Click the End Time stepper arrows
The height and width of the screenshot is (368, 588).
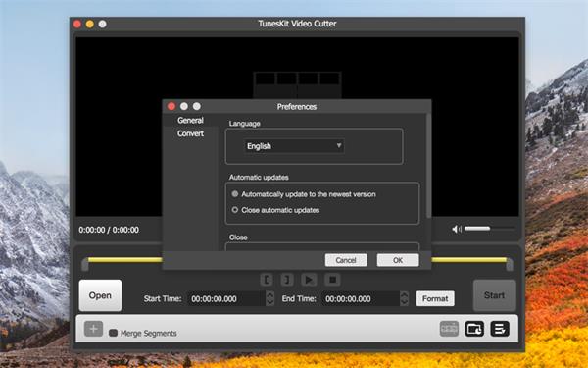pyautogui.click(x=404, y=299)
